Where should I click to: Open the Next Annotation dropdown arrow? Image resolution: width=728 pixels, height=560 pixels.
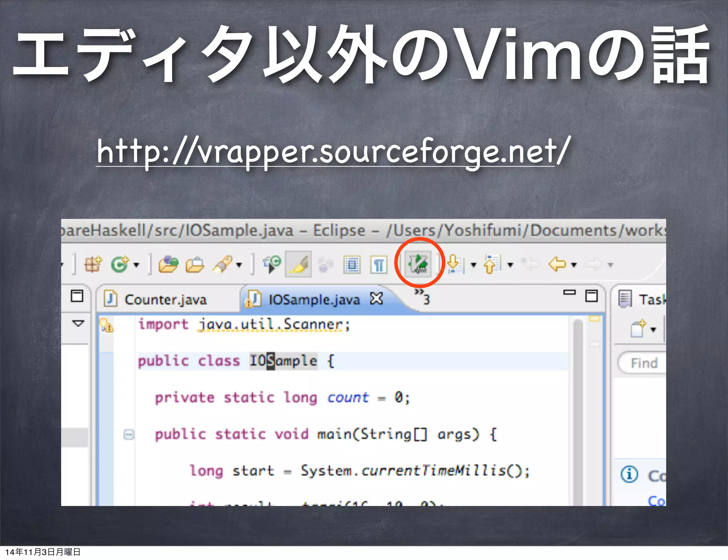point(473,265)
